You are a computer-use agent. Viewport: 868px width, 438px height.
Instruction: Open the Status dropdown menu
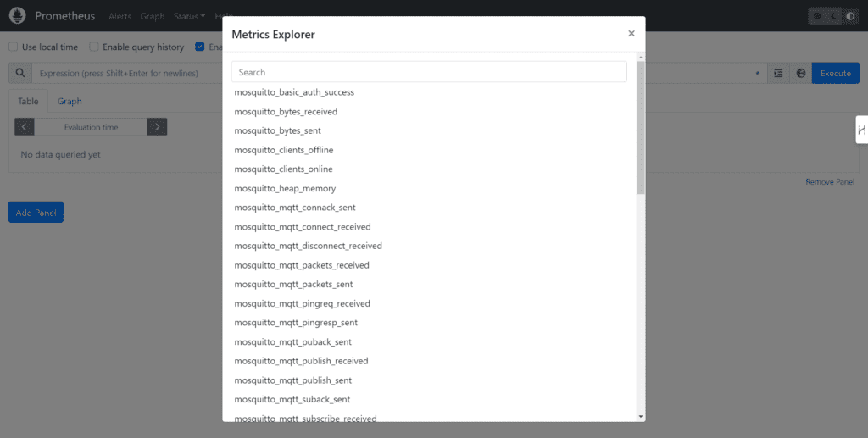coord(189,16)
